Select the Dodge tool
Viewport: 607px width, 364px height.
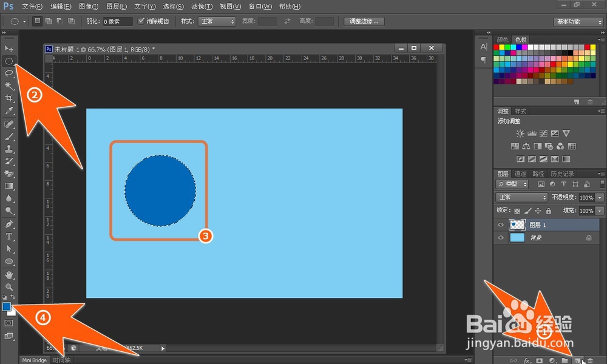[9, 211]
